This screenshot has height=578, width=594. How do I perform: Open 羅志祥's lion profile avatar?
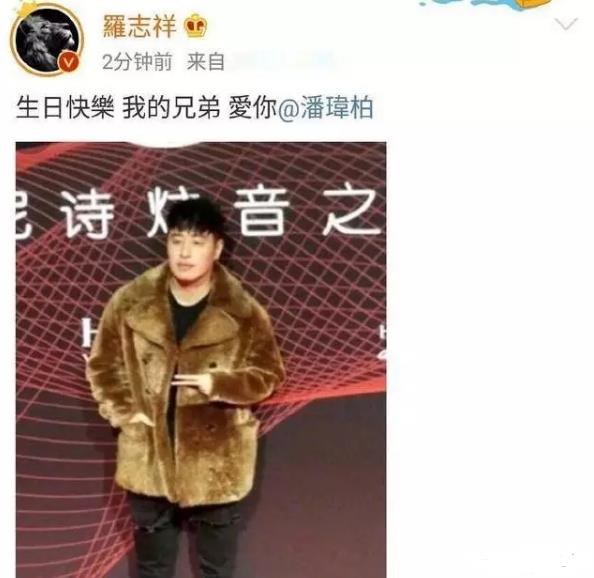click(47, 41)
